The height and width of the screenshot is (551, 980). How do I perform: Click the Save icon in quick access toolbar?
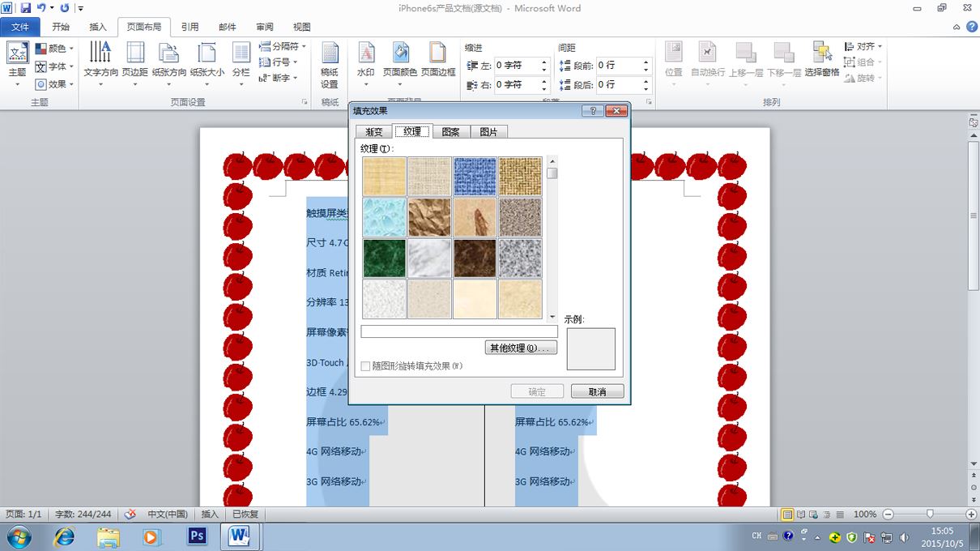click(x=25, y=8)
